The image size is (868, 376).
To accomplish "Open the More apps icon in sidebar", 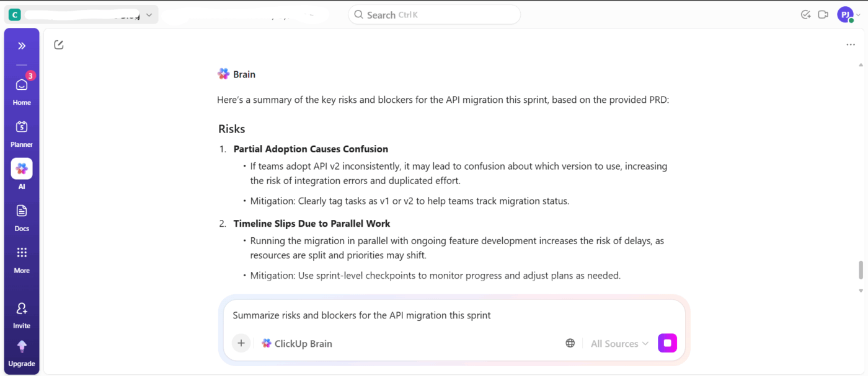I will pos(21,252).
